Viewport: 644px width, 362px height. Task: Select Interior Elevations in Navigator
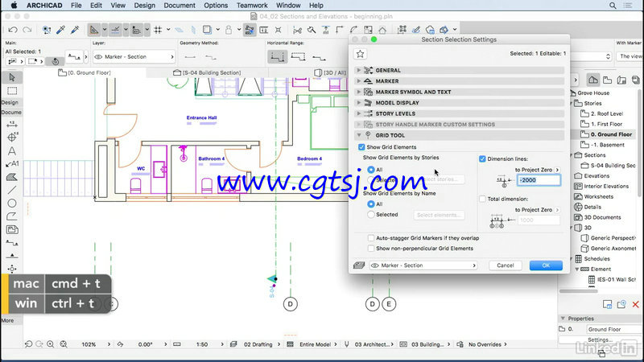(606, 186)
